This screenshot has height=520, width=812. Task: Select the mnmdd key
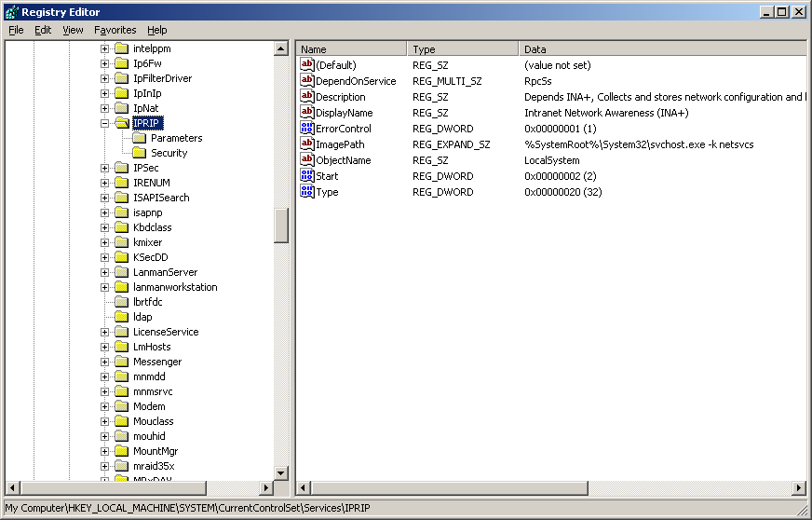149,376
